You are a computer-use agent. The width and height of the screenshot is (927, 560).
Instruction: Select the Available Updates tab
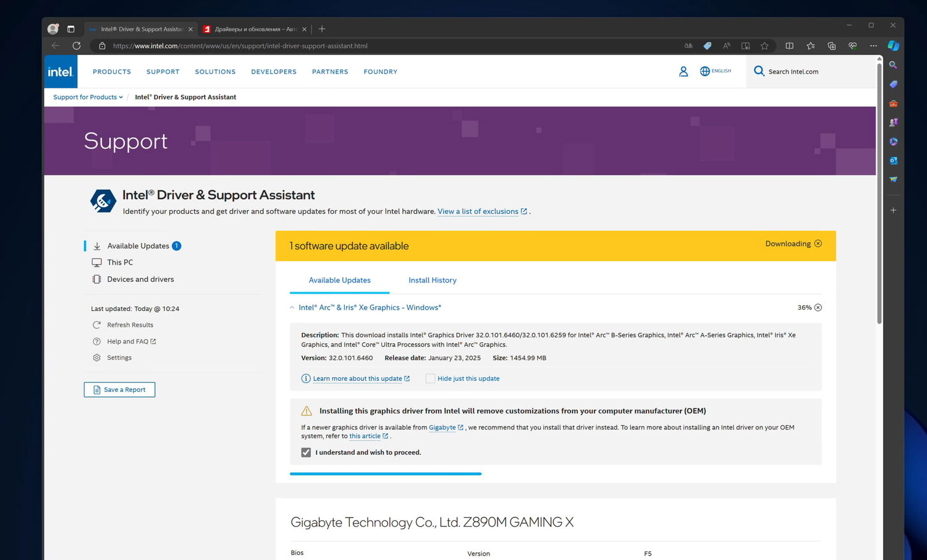pos(340,280)
